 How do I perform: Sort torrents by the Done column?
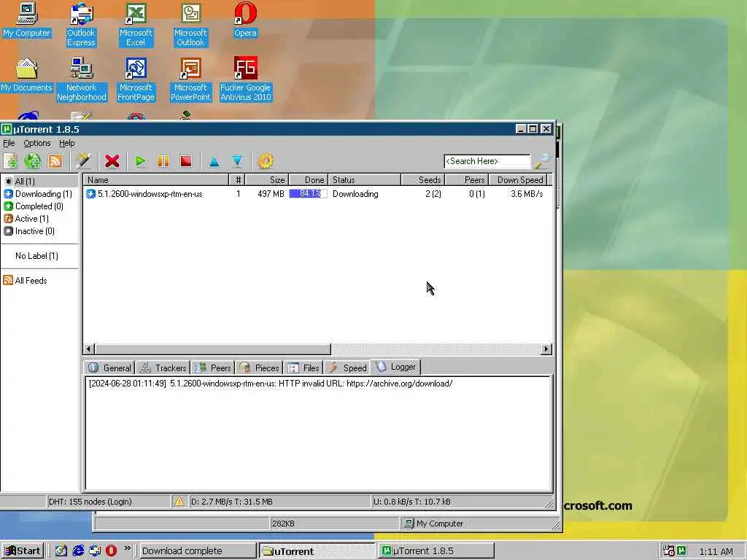click(x=309, y=180)
